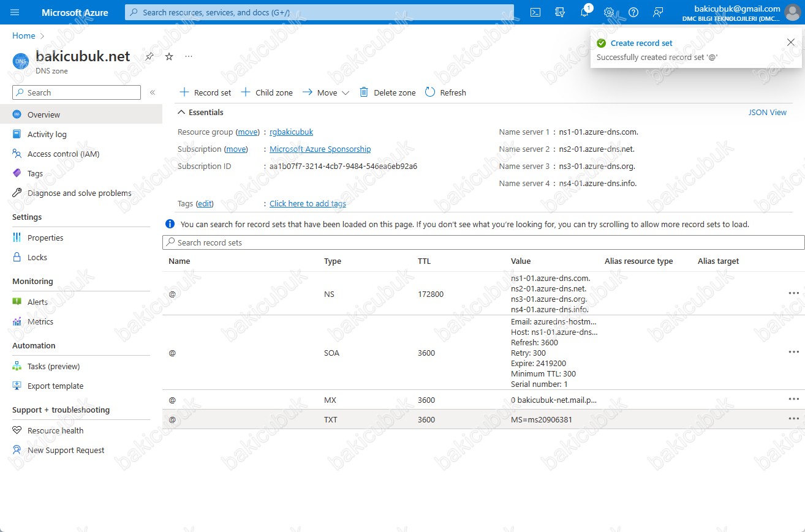The width and height of the screenshot is (805, 532).
Task: Open context menu for TXT record row
Action: [794, 419]
